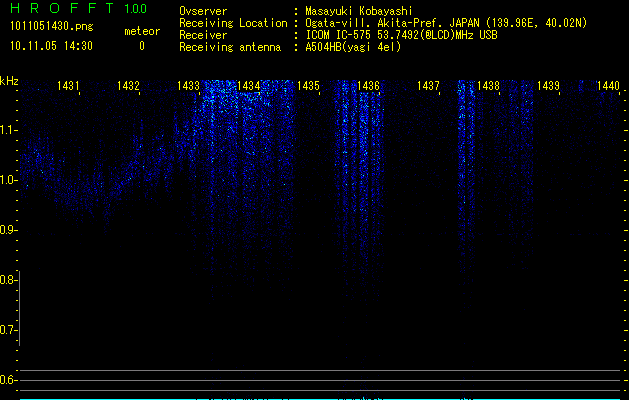Click time marker 1432
Screen dimensions: 629x400
point(128,85)
